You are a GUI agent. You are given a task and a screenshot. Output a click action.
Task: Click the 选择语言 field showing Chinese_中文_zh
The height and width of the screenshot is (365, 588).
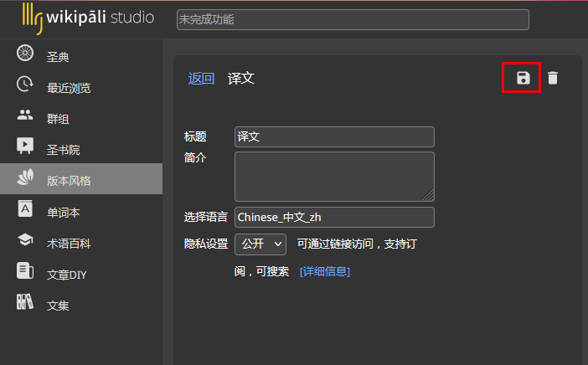[x=334, y=218]
